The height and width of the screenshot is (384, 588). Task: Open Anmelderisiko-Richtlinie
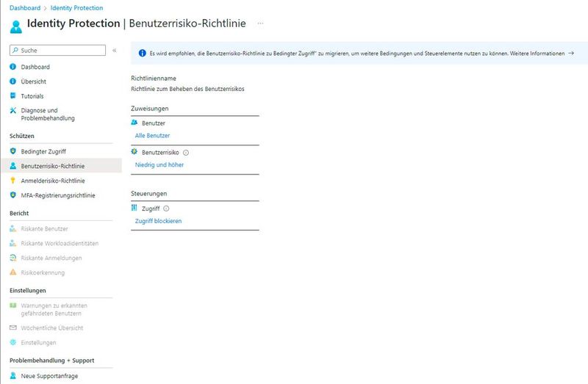(x=53, y=181)
